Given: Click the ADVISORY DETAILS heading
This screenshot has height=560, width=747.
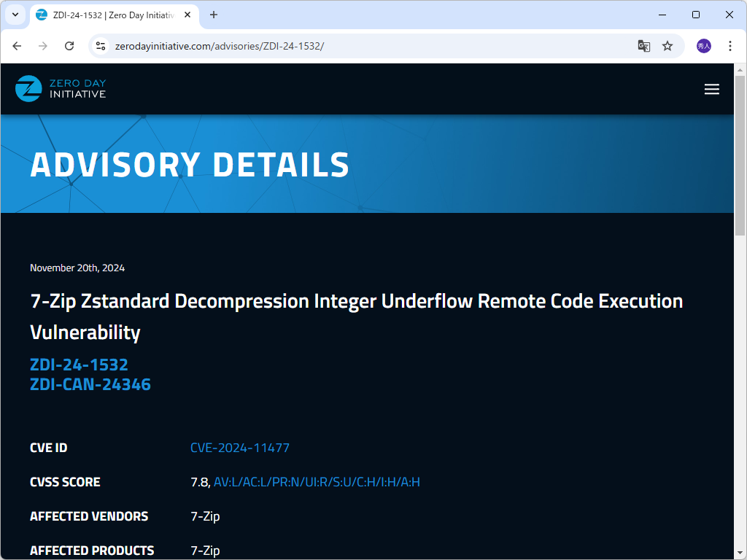Looking at the screenshot, I should click(x=190, y=165).
